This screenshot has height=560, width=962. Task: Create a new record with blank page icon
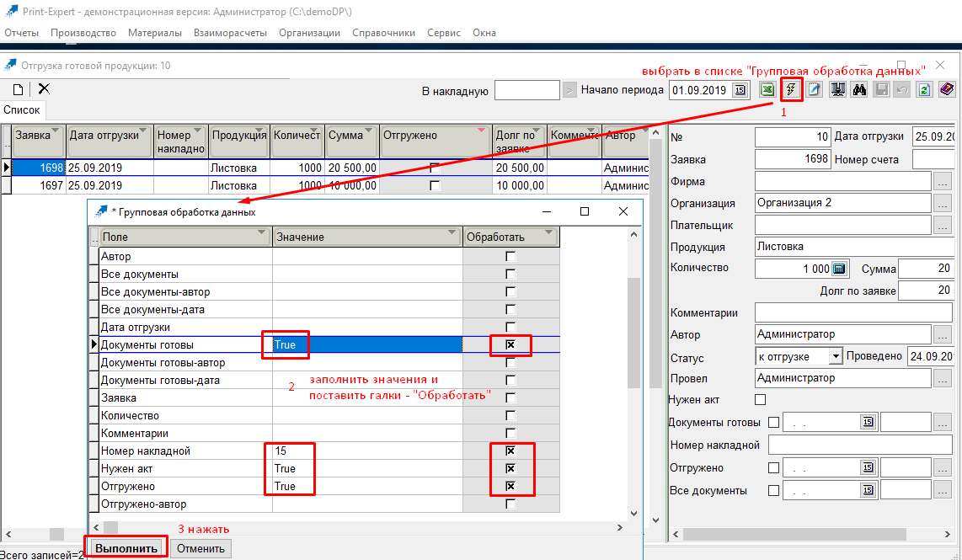click(18, 89)
